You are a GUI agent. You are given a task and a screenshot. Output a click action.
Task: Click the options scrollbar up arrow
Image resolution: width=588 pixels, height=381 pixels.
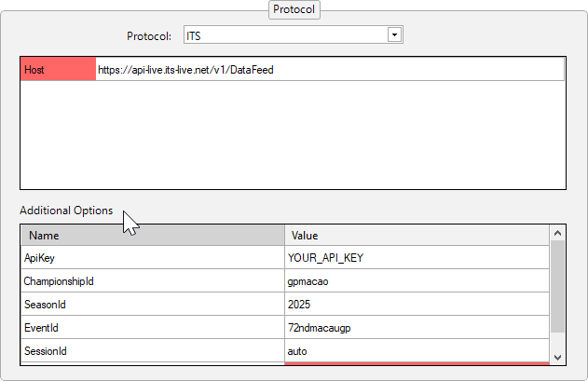pyautogui.click(x=558, y=233)
